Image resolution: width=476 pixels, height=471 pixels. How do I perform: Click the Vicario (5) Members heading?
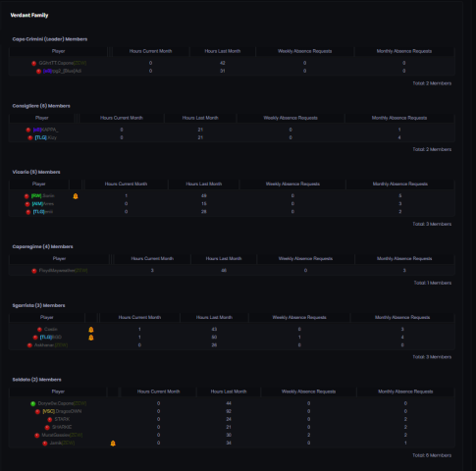36,172
